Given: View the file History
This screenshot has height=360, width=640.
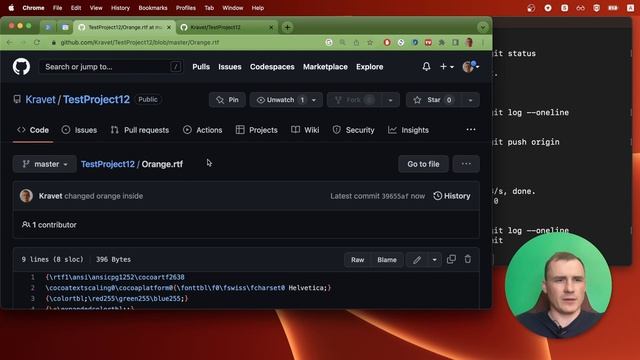Looking at the screenshot, I should (x=452, y=196).
